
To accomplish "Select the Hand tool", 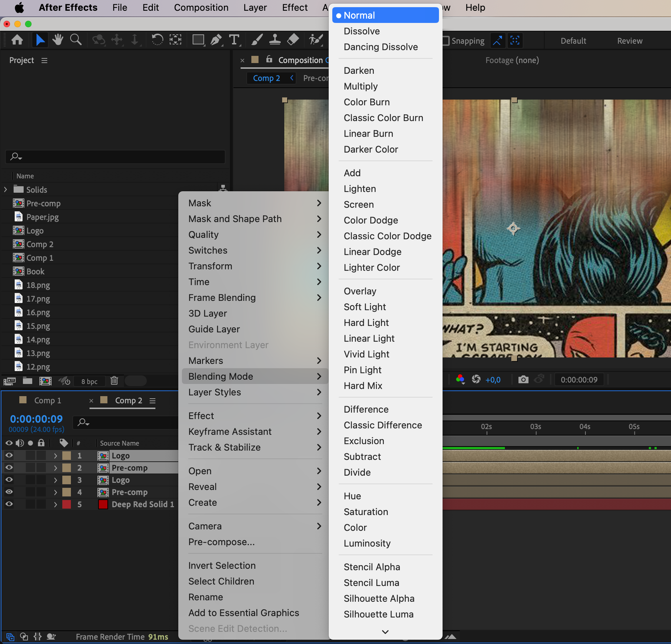I will pos(57,40).
